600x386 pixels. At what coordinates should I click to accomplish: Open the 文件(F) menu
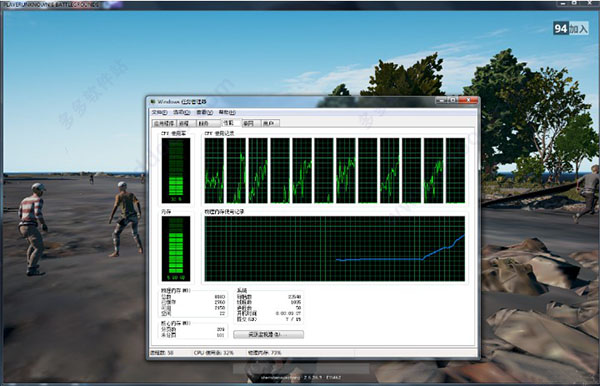159,112
